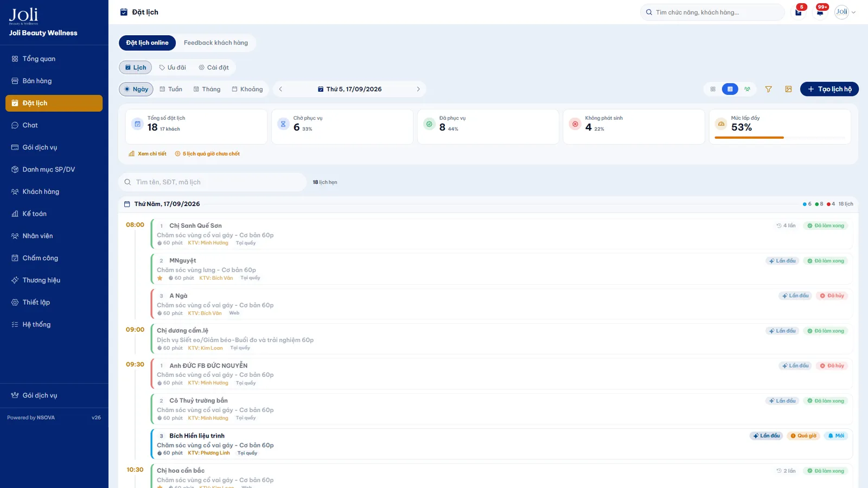This screenshot has width=868, height=488.
Task: Focus the top Tìm chức năng search box
Action: pos(712,12)
